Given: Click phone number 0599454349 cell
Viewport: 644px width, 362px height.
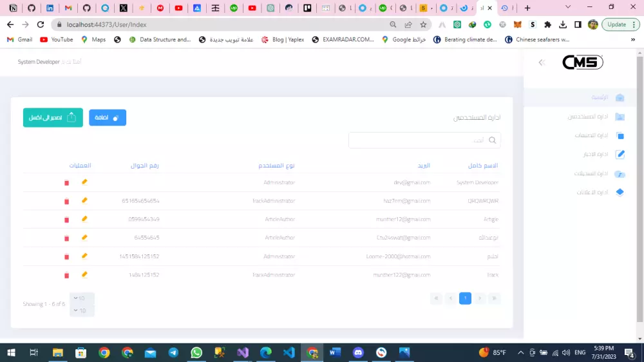Looking at the screenshot, I should [x=144, y=220].
